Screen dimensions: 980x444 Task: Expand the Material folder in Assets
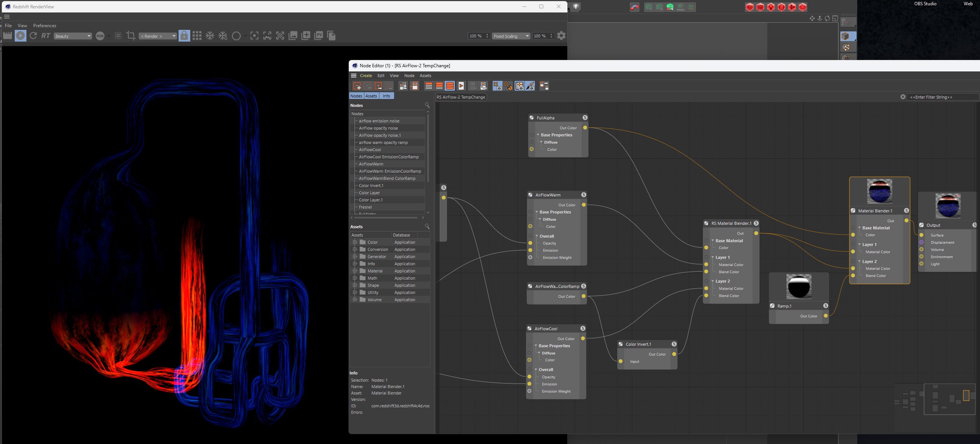pyautogui.click(x=354, y=271)
